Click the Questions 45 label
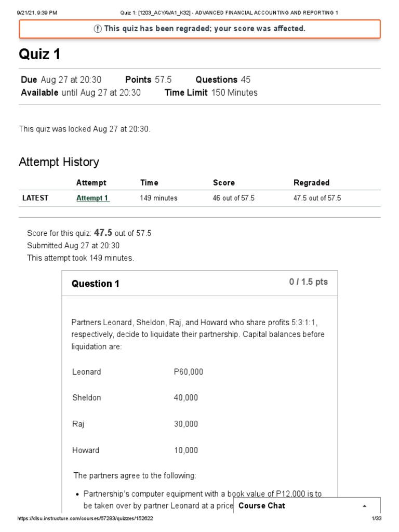 pos(223,79)
